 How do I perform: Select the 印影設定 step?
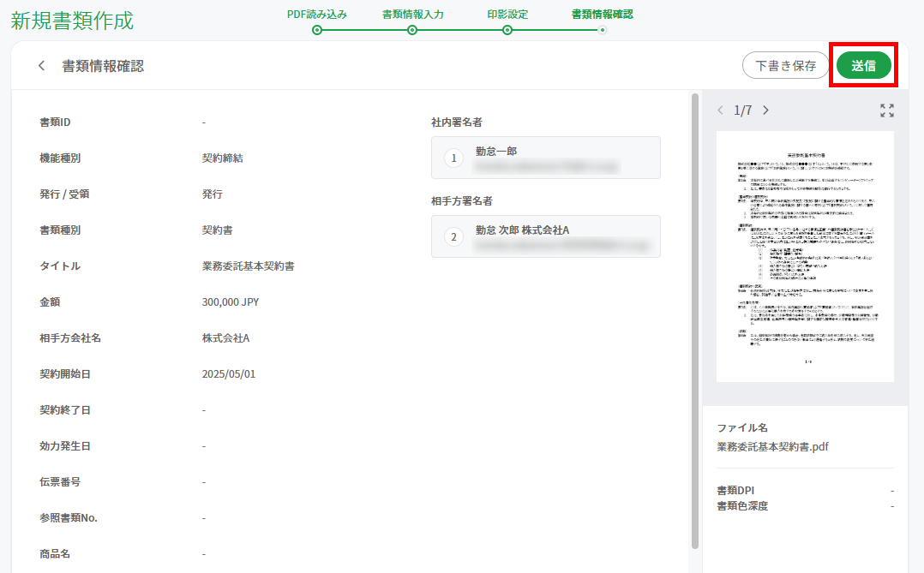(x=507, y=15)
